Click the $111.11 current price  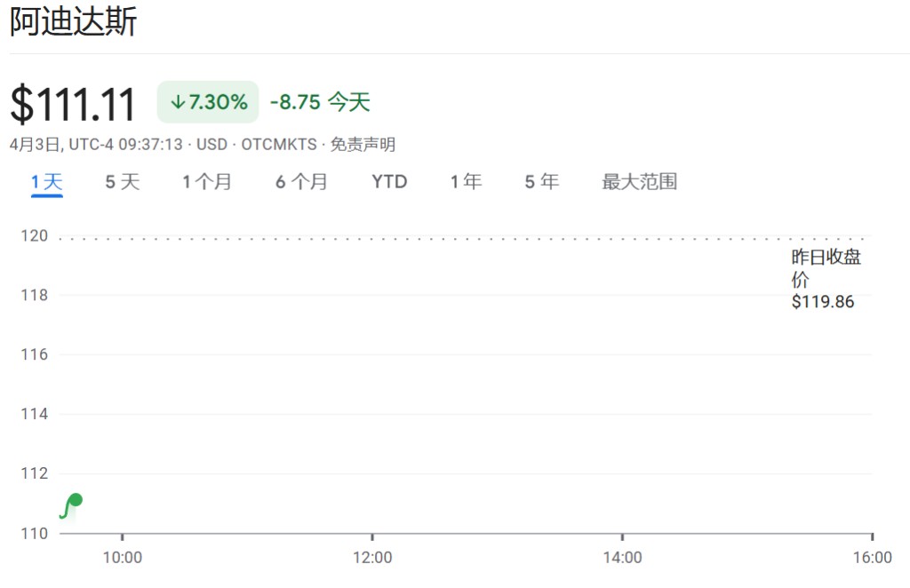point(73,104)
